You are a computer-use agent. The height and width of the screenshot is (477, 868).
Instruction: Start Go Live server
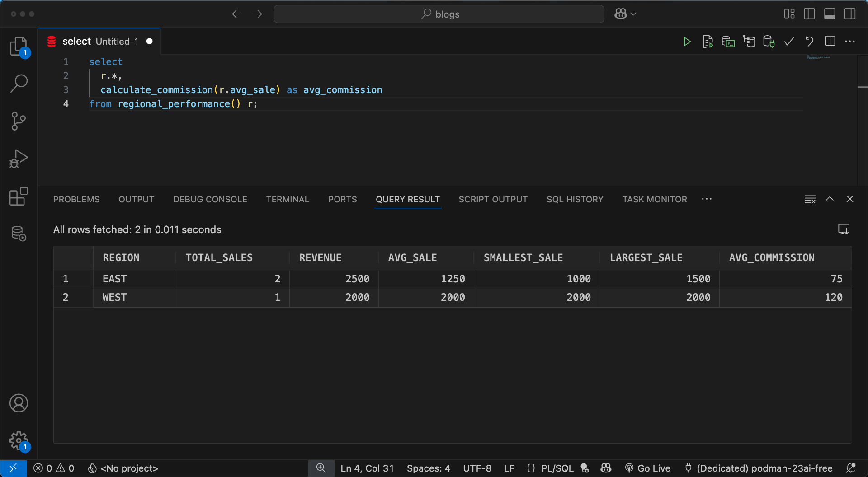pyautogui.click(x=647, y=468)
